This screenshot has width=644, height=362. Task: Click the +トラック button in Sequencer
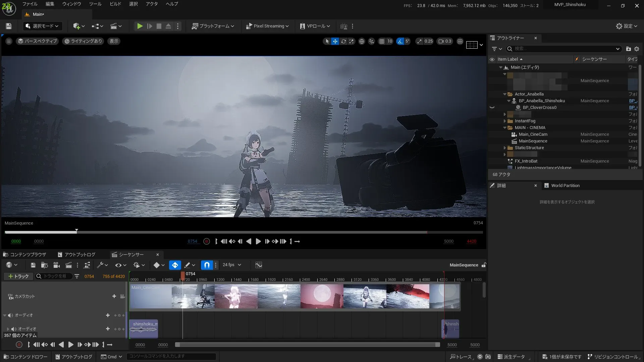point(18,276)
